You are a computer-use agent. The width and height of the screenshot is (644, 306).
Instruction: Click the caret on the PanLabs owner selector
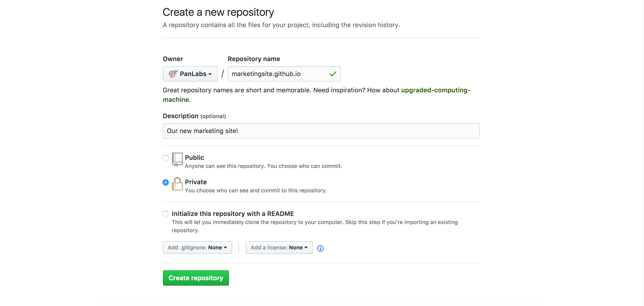click(210, 74)
